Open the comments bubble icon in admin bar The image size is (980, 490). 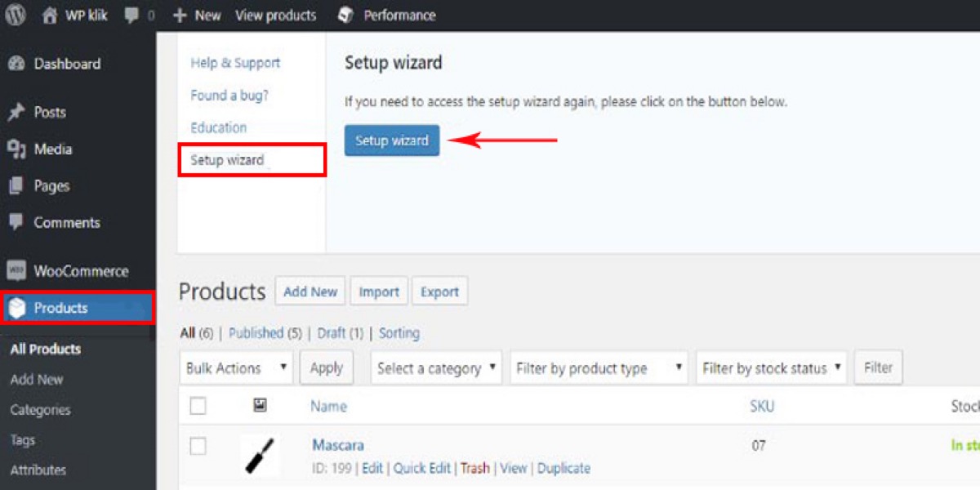[x=131, y=16]
